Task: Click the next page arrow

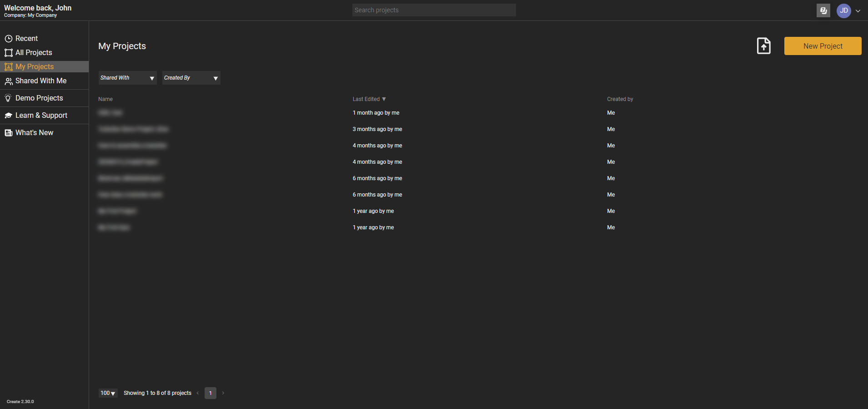Action: coord(223,393)
